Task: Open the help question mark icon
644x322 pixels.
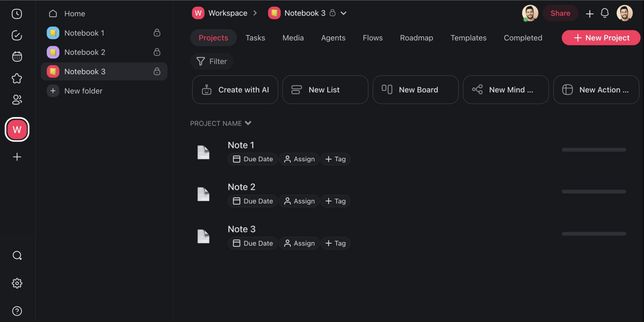Action: click(x=17, y=311)
